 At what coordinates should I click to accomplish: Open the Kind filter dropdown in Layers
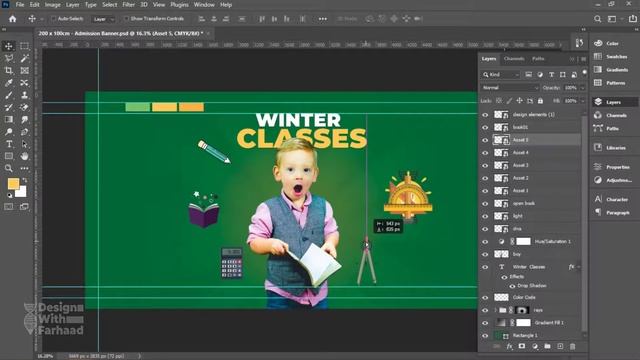coord(501,75)
